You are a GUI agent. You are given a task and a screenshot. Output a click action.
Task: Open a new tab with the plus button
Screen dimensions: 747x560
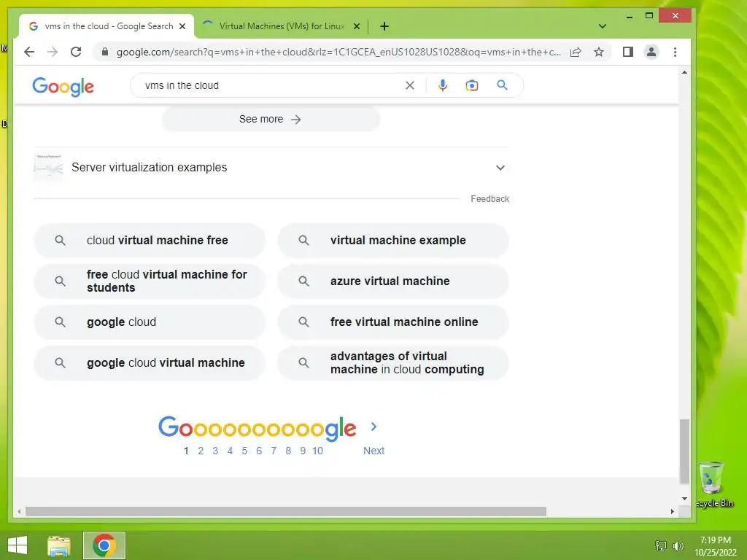384,26
